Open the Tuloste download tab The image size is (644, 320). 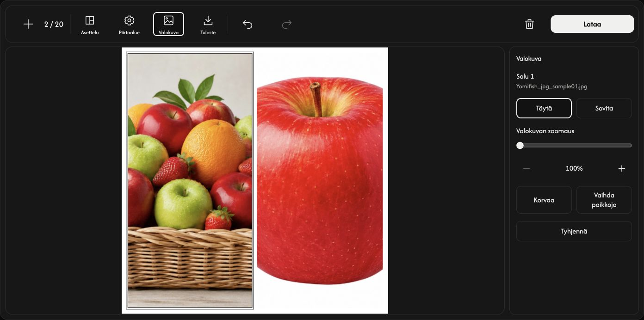(208, 25)
